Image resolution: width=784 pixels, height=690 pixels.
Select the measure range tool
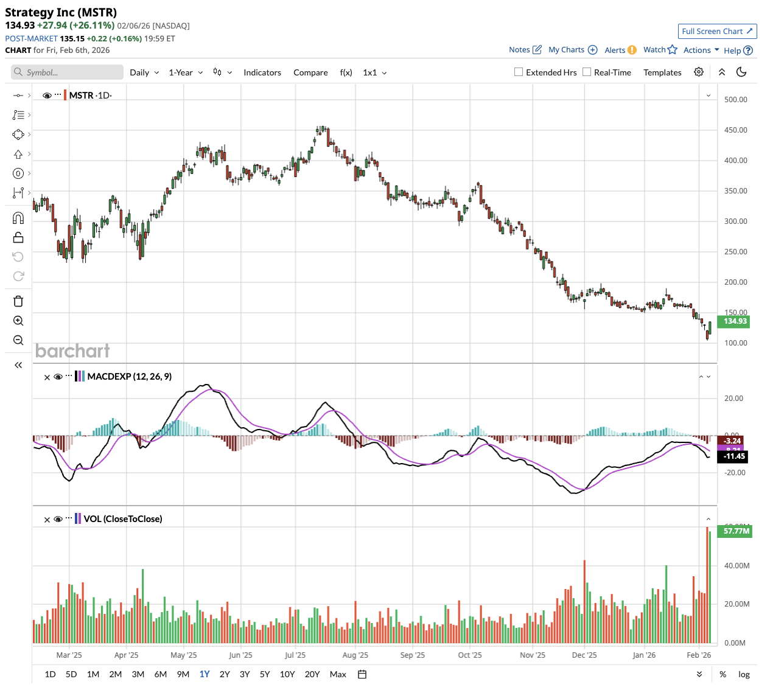18,193
